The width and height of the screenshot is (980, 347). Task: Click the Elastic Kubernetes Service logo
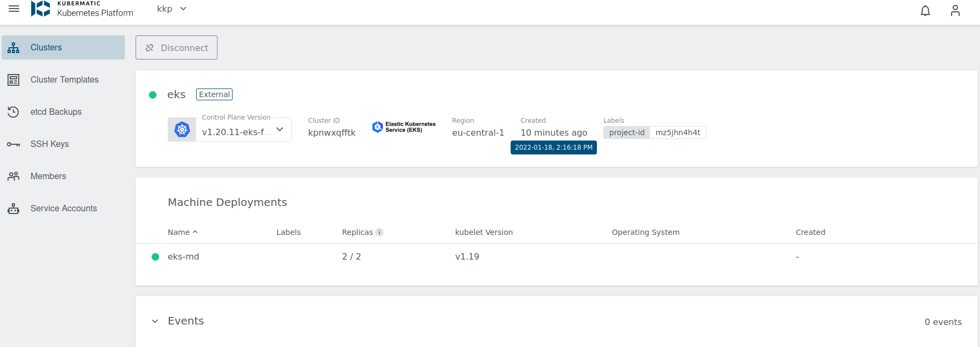point(404,127)
